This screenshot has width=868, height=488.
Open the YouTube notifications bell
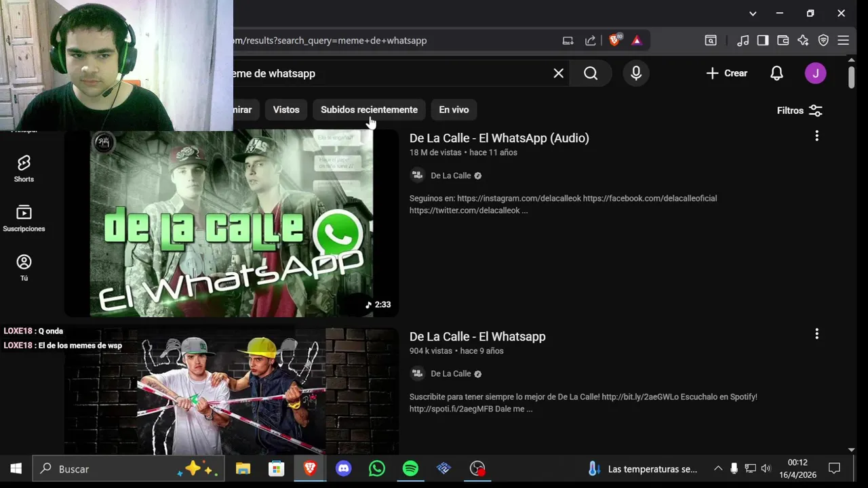[777, 73]
